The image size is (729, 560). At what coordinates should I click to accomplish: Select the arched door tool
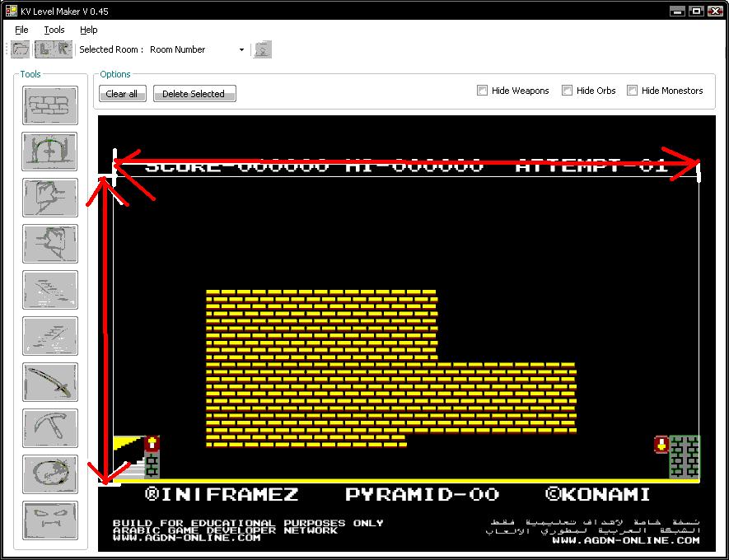(x=49, y=151)
